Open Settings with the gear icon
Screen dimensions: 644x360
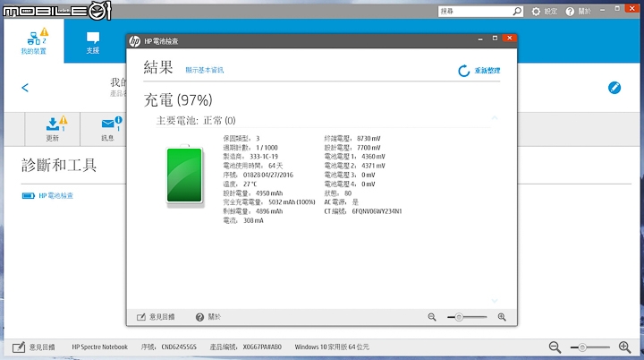coord(536,12)
